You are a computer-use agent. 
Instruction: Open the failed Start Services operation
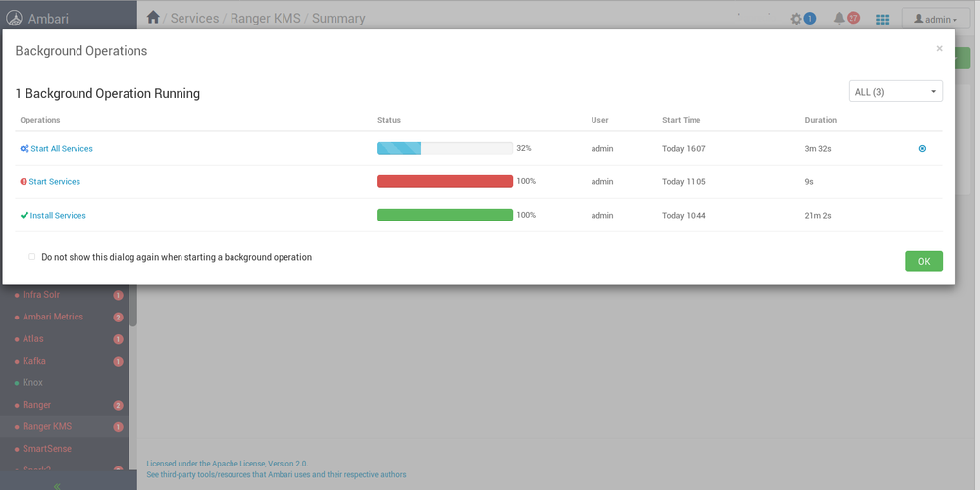(x=54, y=181)
